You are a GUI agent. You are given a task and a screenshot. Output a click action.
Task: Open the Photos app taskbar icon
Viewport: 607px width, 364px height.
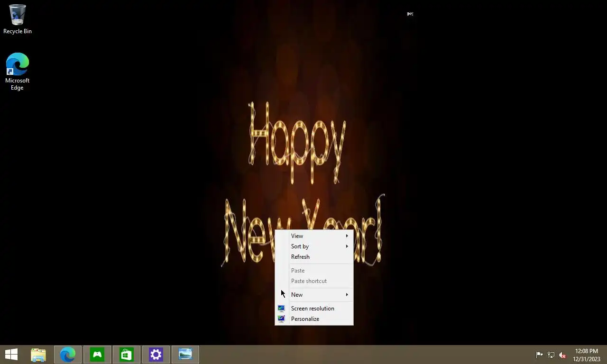(185, 355)
